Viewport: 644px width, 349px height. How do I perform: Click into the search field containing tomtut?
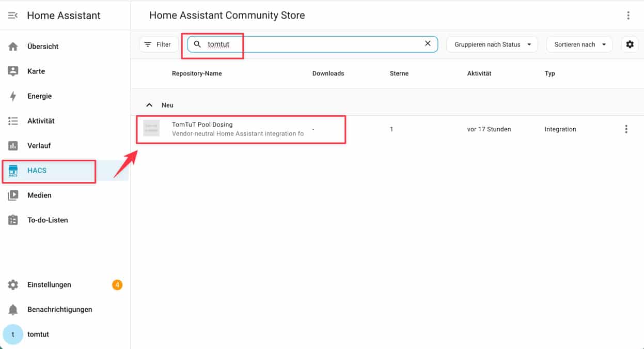pyautogui.click(x=310, y=44)
